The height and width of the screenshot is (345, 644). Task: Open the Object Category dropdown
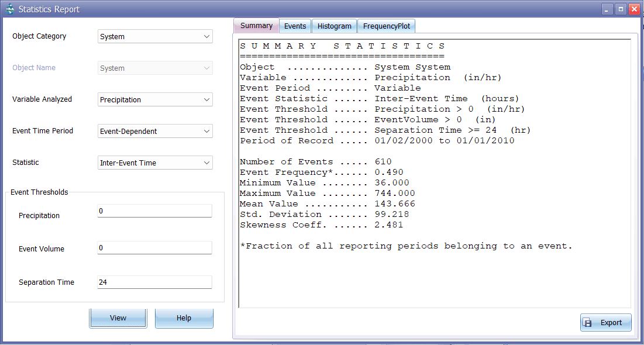[155, 37]
